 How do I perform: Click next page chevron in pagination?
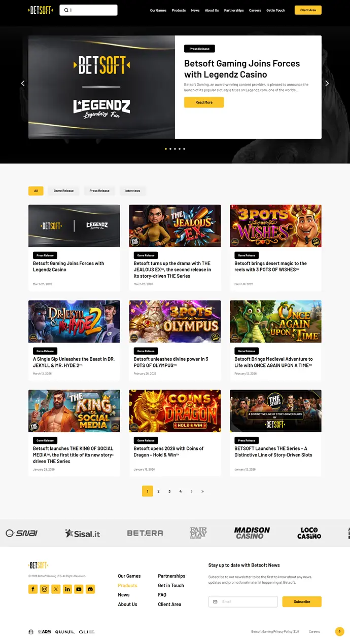[191, 491]
